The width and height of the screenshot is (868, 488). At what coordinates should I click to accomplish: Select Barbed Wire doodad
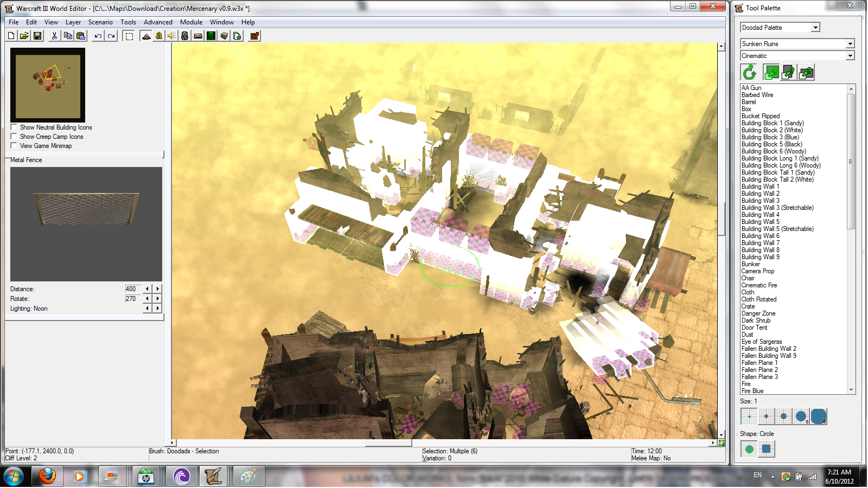tap(757, 95)
